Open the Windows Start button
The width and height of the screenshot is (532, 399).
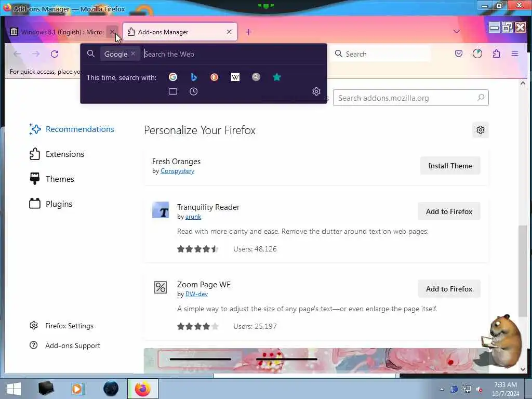[x=14, y=389]
